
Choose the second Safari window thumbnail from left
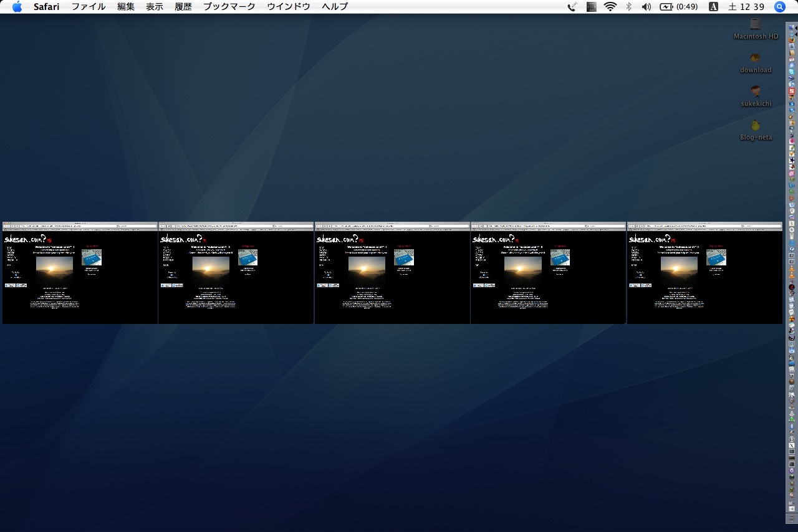(x=236, y=273)
